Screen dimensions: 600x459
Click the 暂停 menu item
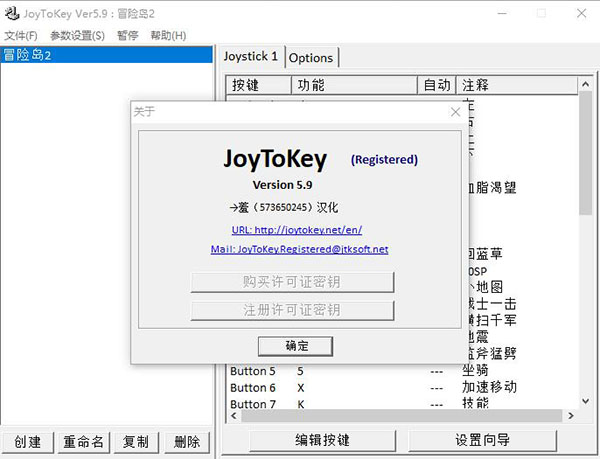[127, 35]
